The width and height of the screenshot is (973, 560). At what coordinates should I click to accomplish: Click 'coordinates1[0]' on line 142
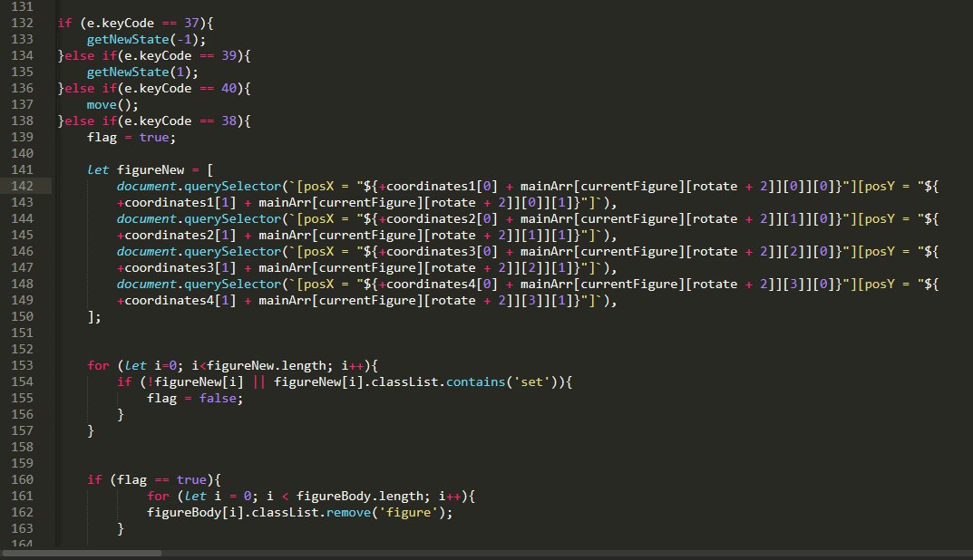point(442,186)
